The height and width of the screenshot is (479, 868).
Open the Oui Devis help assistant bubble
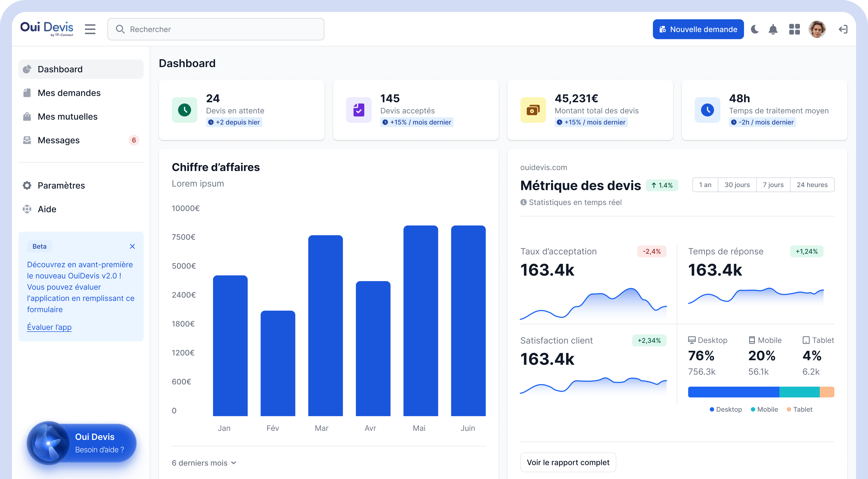tap(82, 443)
